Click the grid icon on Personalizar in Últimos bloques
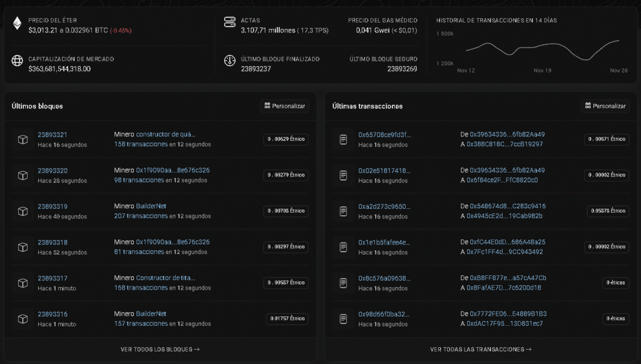 tap(267, 106)
